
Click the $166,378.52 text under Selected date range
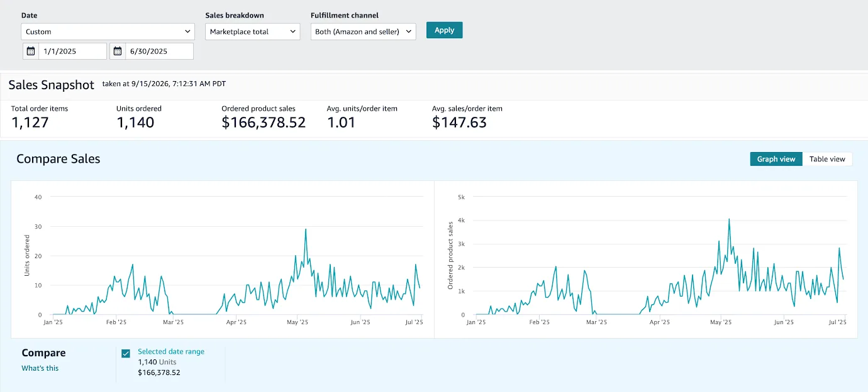pos(159,373)
